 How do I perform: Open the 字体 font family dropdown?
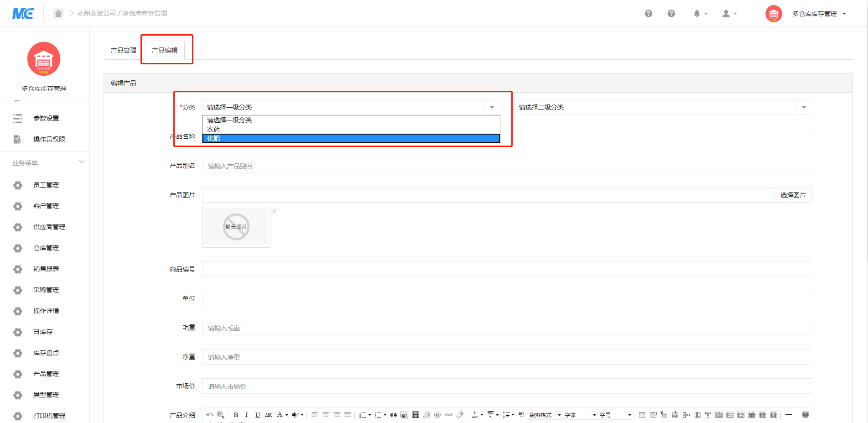click(x=580, y=415)
